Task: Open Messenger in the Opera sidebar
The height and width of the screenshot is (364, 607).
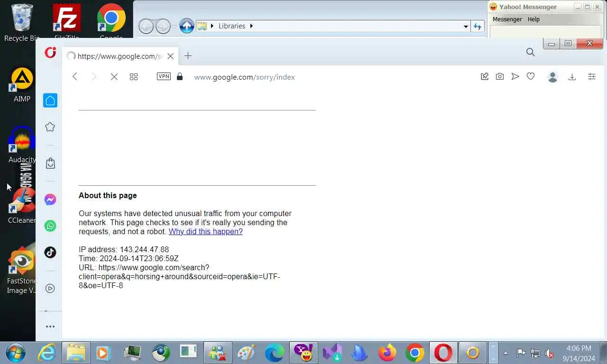Action: 50,200
